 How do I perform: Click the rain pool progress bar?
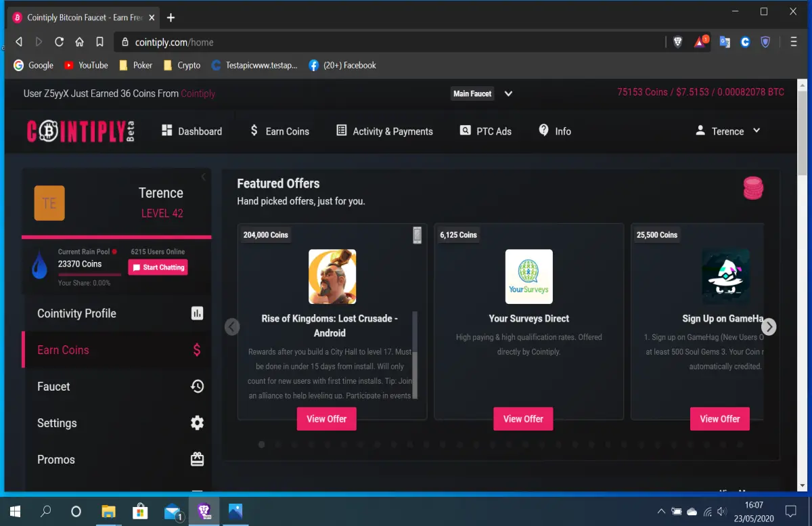click(x=90, y=274)
